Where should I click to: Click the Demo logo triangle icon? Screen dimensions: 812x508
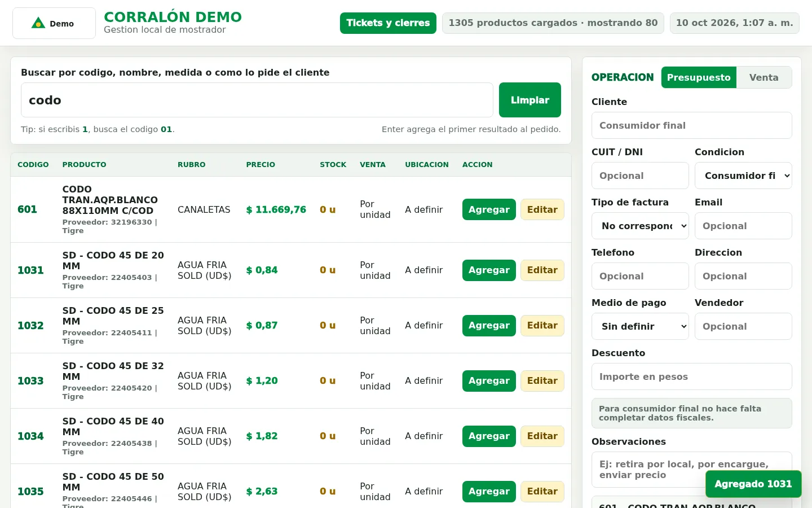(x=38, y=23)
